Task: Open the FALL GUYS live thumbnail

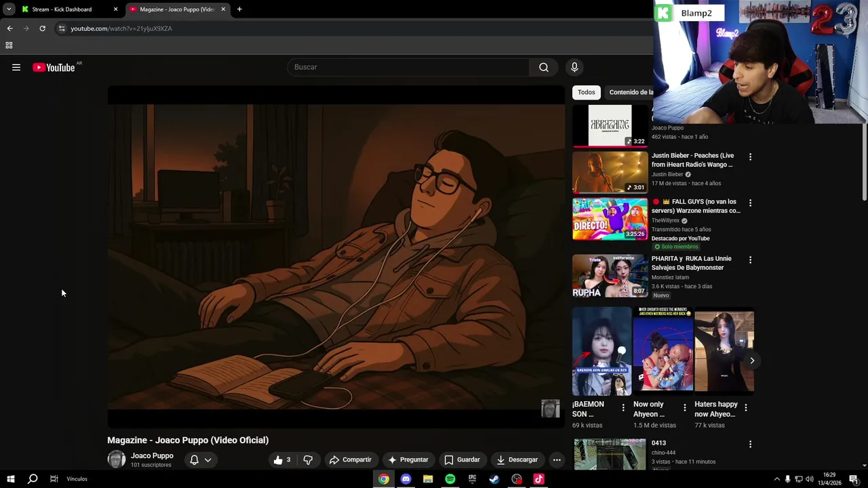Action: point(610,218)
